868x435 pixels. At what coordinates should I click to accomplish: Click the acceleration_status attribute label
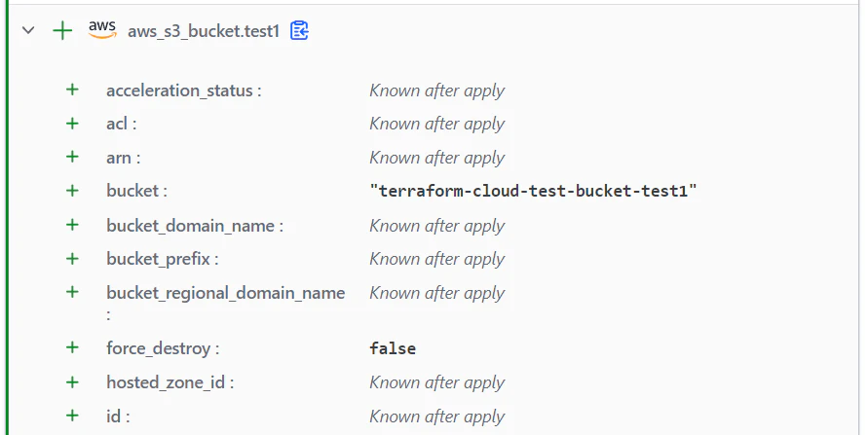click(x=184, y=91)
